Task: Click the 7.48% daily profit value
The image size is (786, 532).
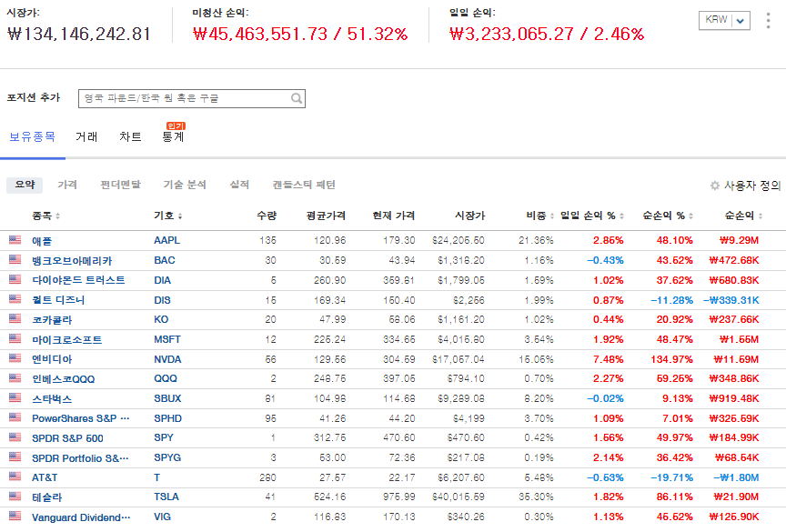Action: pos(608,359)
